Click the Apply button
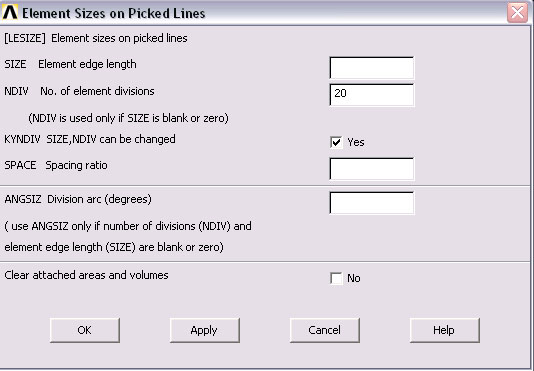 click(204, 330)
